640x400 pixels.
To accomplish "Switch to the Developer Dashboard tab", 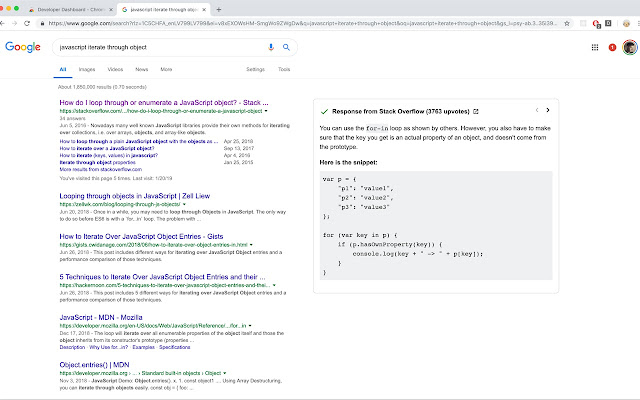I will click(x=71, y=9).
